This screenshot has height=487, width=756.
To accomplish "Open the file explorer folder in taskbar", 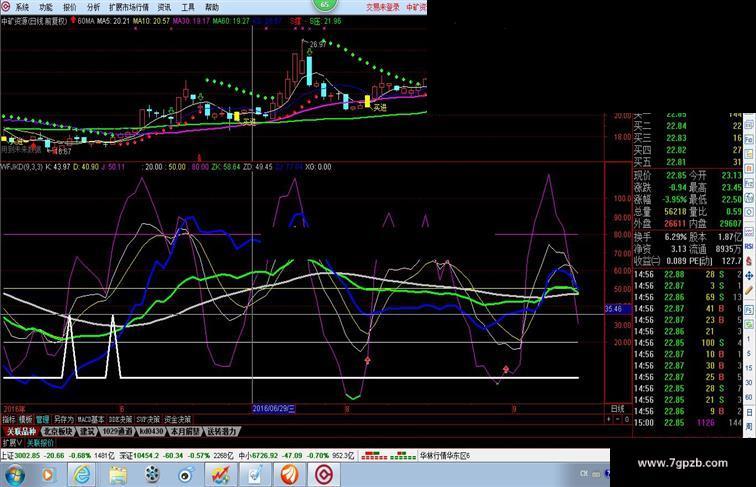I will click(117, 475).
